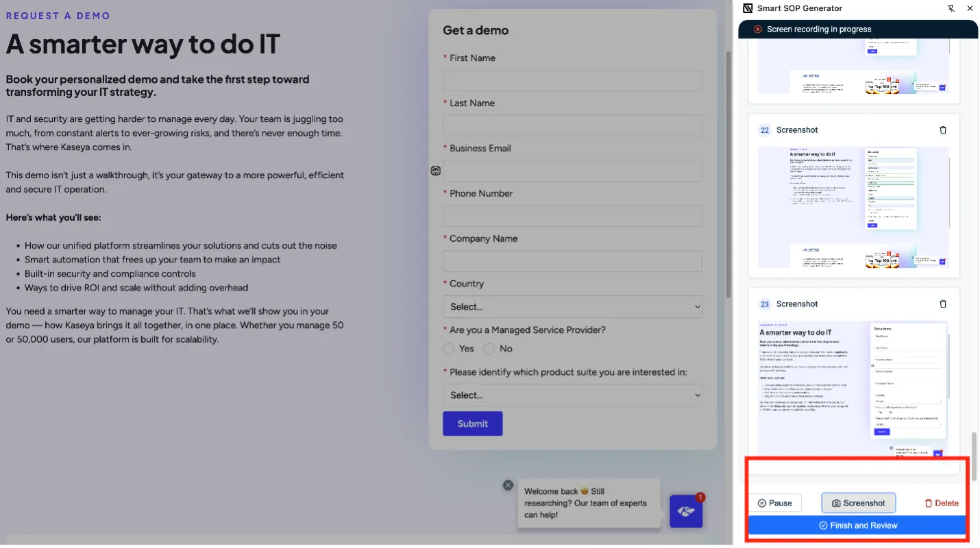Open the chat widget launcher icon
980x548 pixels.
coord(686,511)
